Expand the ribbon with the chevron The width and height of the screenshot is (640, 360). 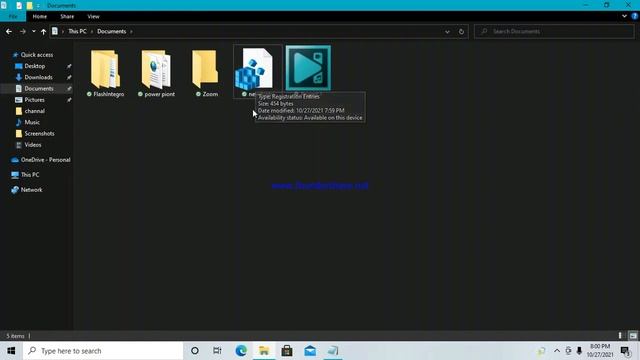pos(624,16)
